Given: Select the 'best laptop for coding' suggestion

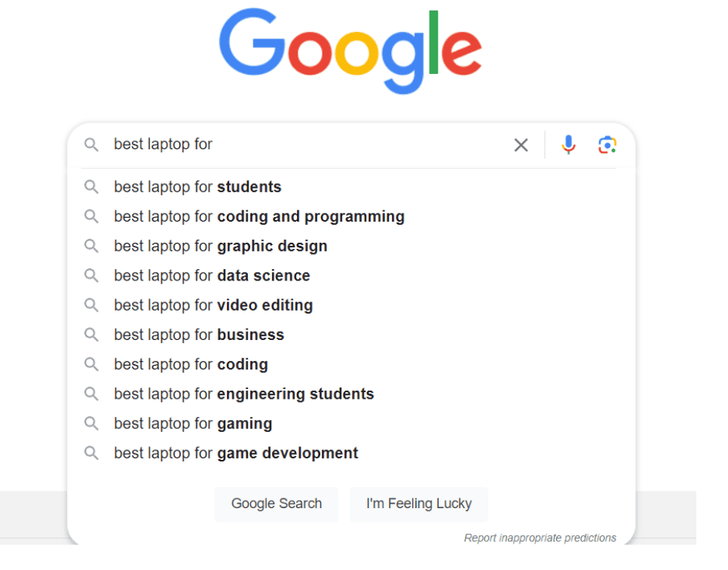Looking at the screenshot, I should [x=191, y=364].
